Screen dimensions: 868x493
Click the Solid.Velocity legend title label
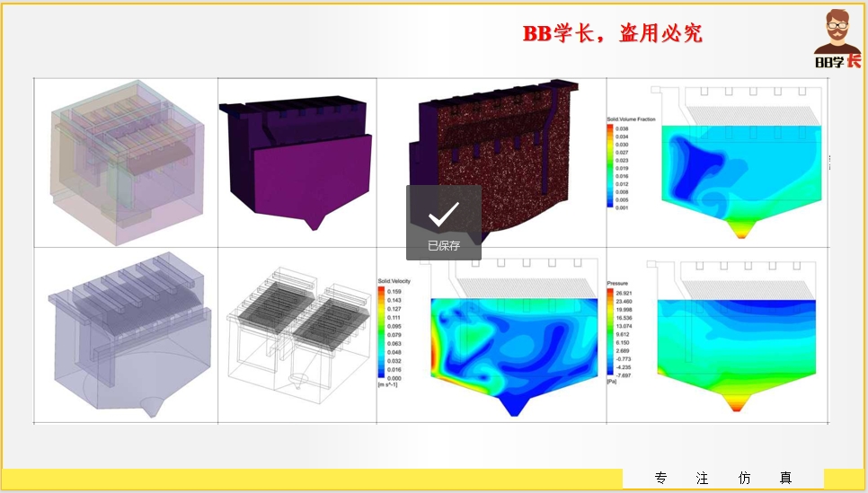tap(394, 282)
